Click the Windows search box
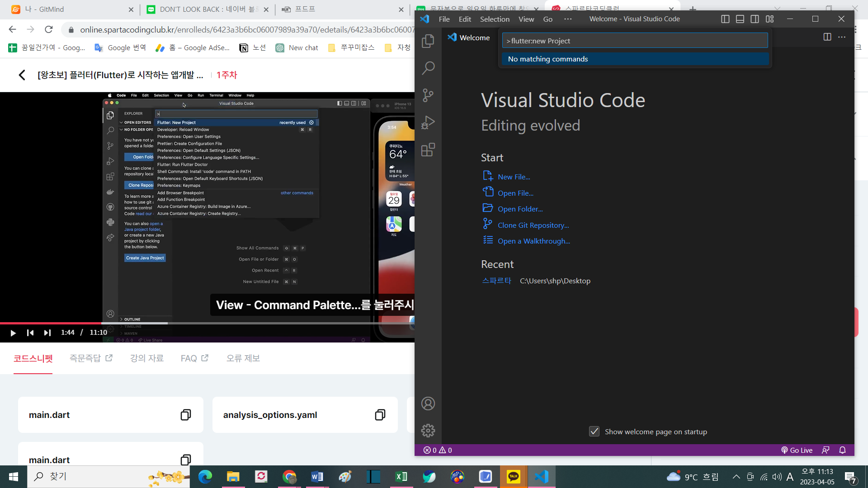The height and width of the screenshot is (488, 868). click(x=108, y=477)
